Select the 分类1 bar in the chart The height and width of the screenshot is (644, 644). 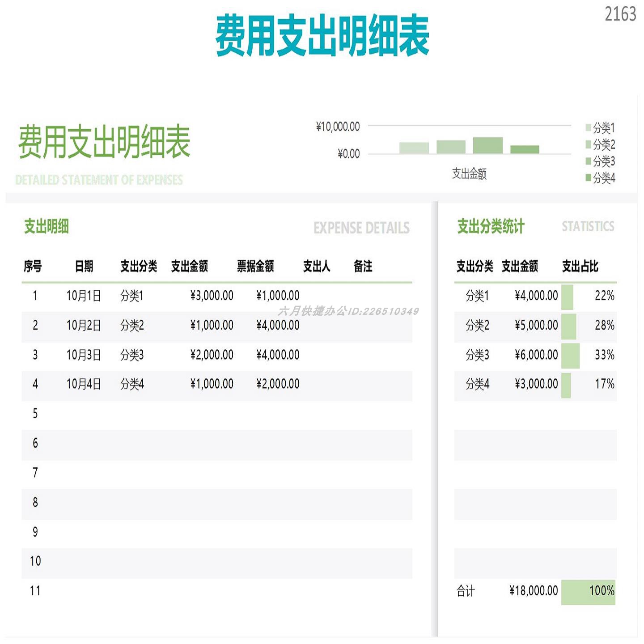click(x=414, y=148)
